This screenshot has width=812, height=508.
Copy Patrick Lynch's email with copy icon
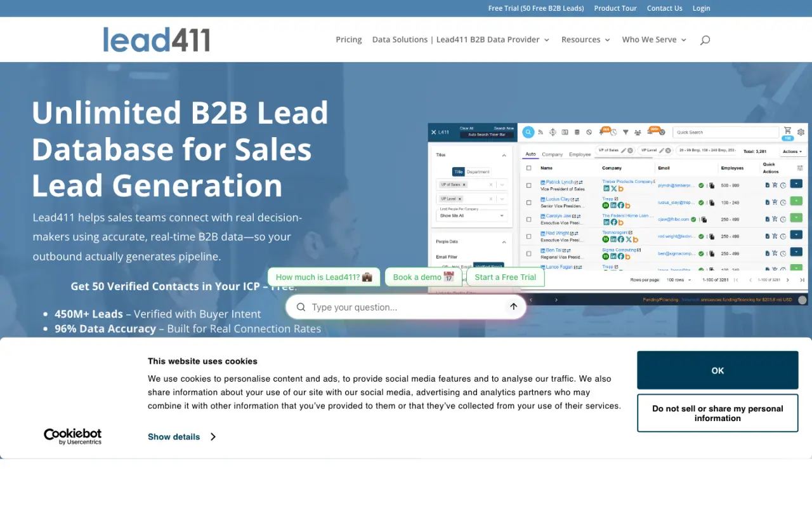click(712, 185)
